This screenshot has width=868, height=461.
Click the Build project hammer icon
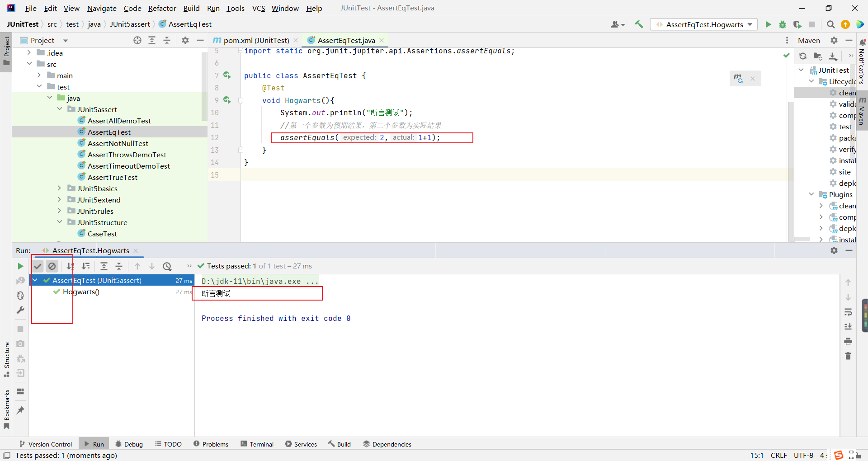pos(639,24)
